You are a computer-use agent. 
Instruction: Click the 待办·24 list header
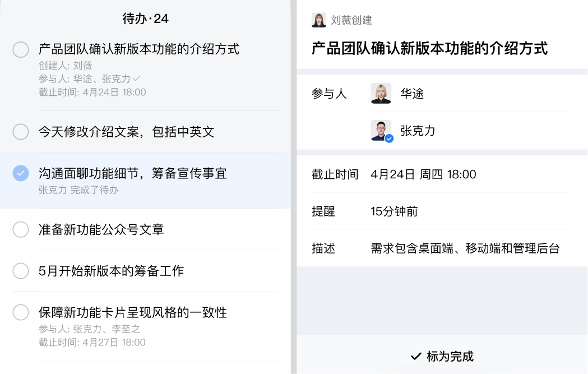tap(146, 19)
